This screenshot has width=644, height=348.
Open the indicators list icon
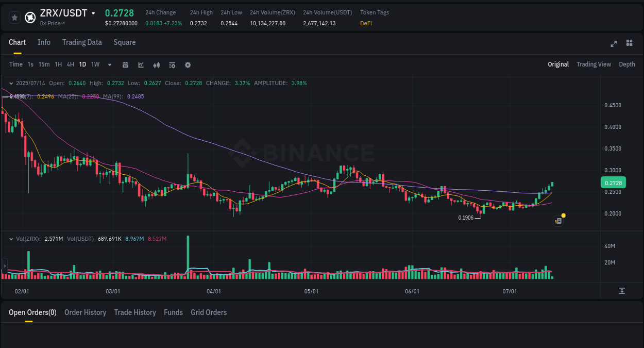point(172,64)
